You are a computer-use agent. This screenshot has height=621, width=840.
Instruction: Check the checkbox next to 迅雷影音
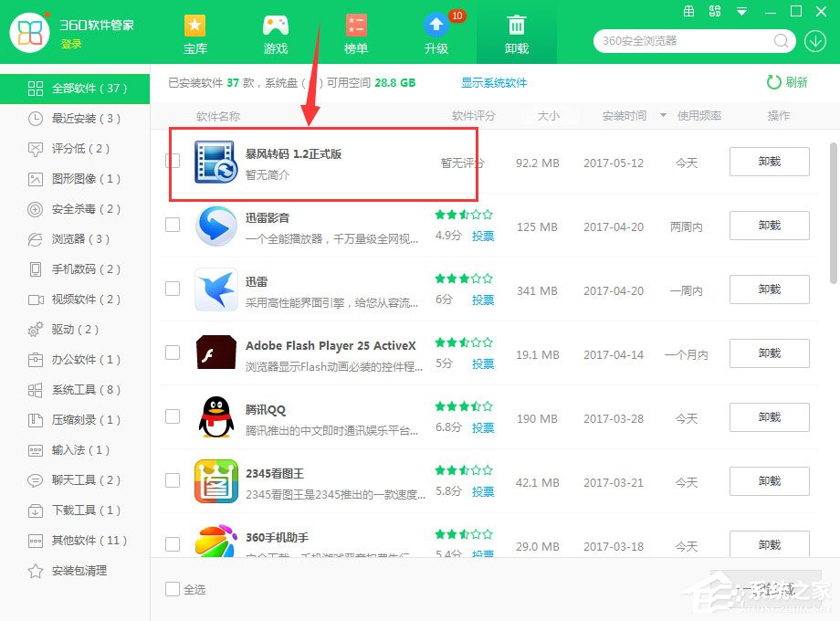point(172,226)
